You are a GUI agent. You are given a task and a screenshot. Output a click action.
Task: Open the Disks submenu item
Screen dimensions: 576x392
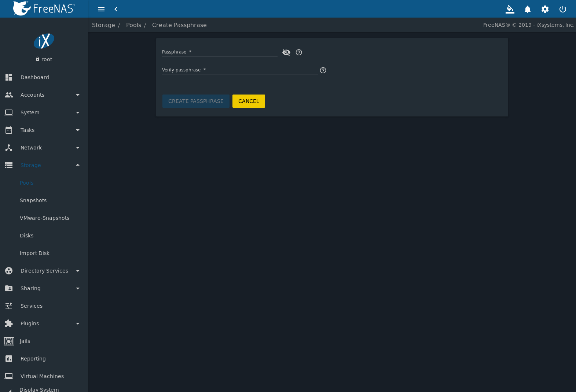[x=44, y=236]
